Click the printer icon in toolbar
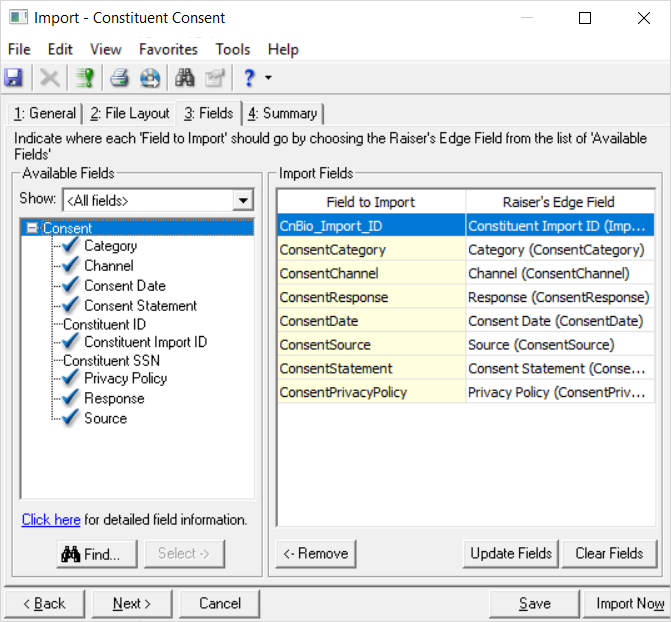Screen dimensions: 671x622 120,77
